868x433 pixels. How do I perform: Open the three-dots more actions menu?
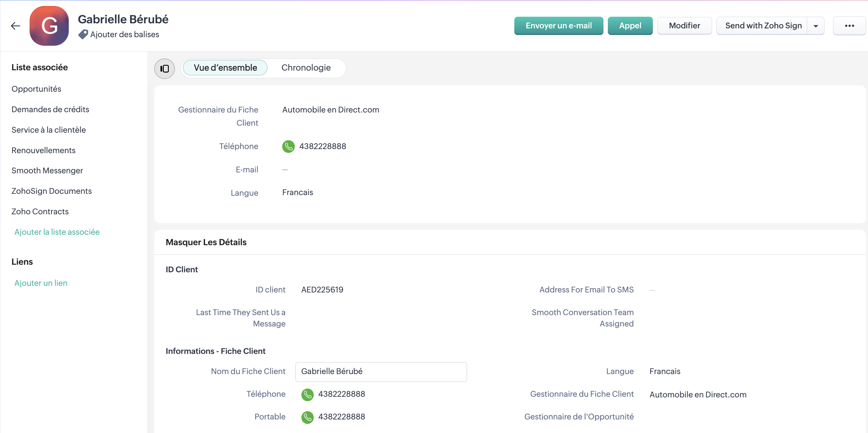pos(849,26)
